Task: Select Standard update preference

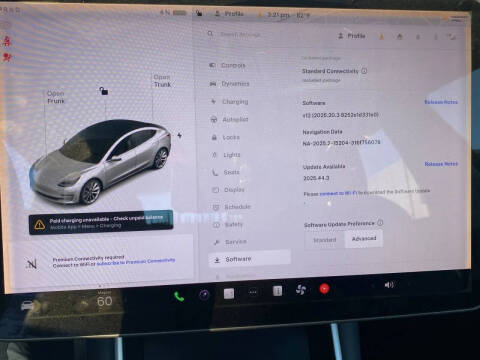Action: pos(325,240)
